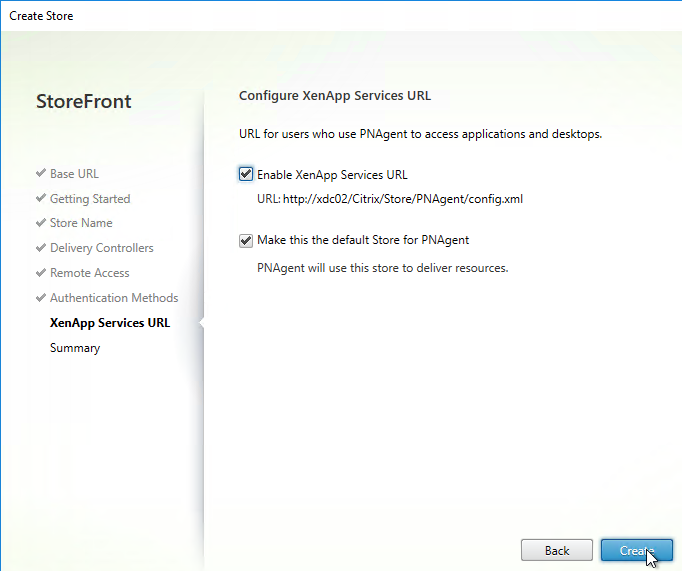Click checkmark icon beside Authentication Methods
The height and width of the screenshot is (571, 682).
click(x=41, y=297)
